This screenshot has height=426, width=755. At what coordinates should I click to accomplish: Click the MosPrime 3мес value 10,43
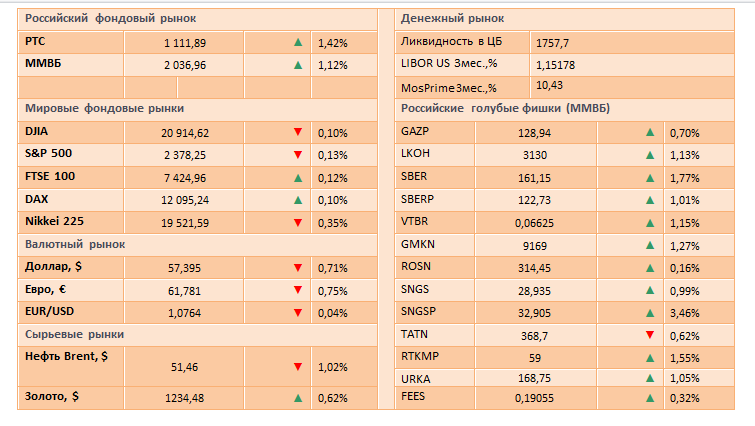point(551,86)
